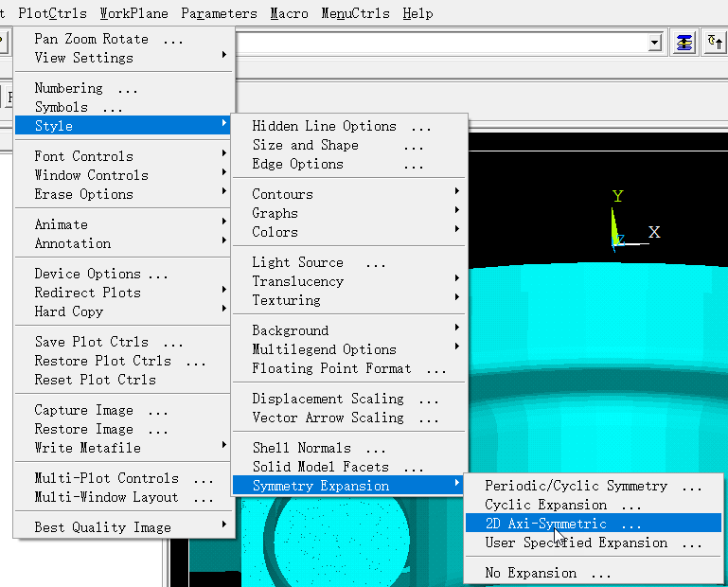Open Size and Shape entry

349,146
